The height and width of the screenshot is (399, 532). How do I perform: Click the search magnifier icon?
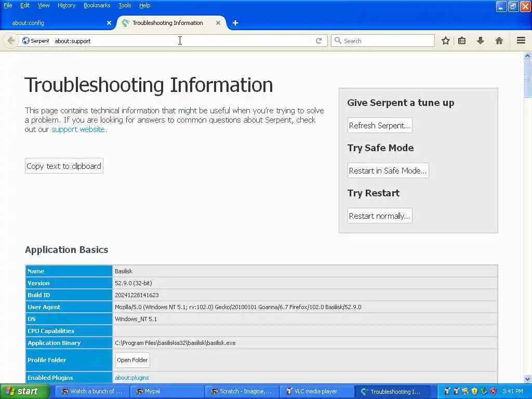point(338,41)
